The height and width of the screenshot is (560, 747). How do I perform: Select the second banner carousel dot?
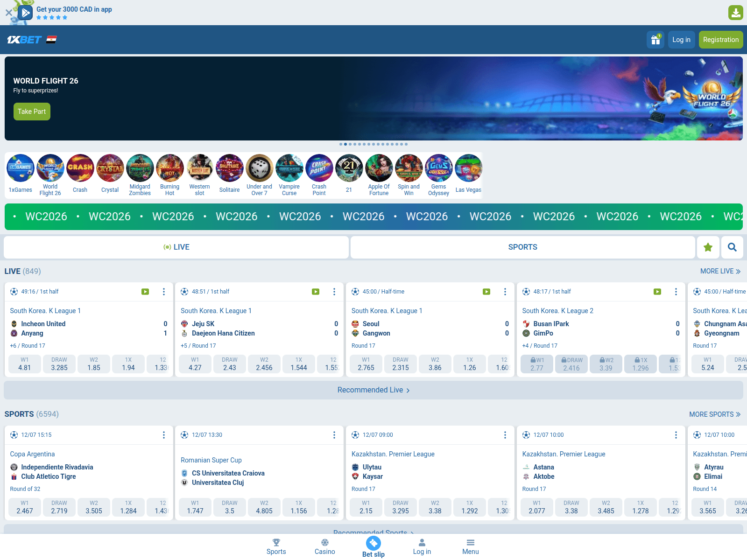345,144
